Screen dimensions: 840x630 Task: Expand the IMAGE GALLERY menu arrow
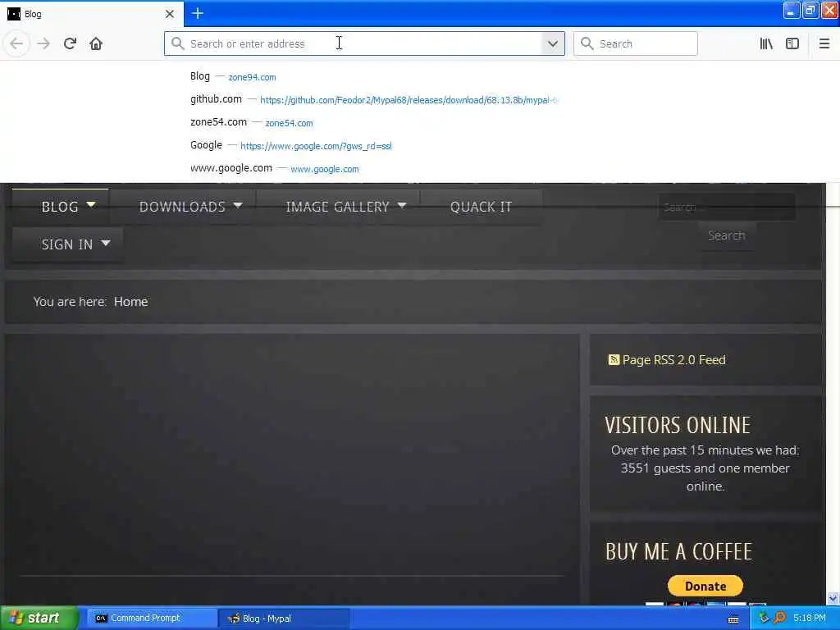402,204
